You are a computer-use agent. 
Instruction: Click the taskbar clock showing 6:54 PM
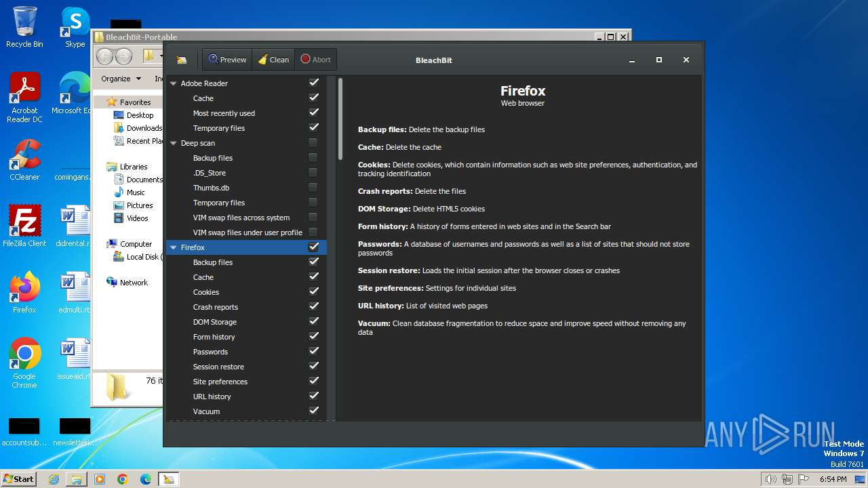pyautogui.click(x=833, y=479)
